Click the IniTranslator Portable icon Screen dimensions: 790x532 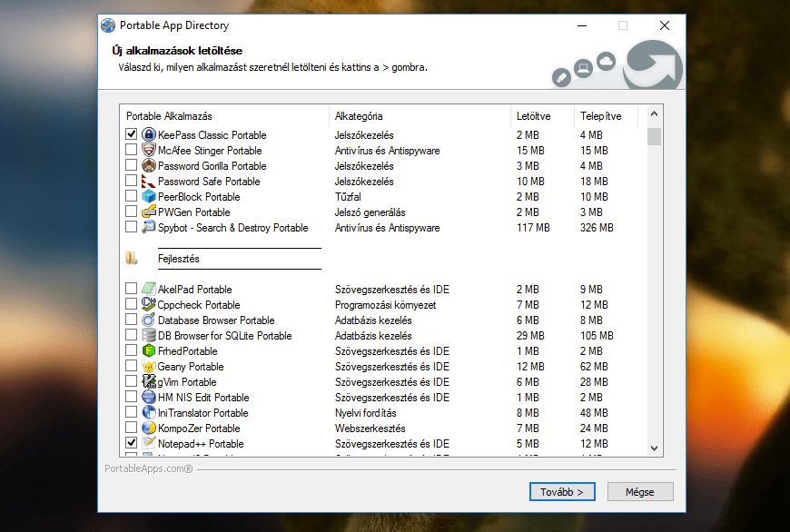[x=149, y=412]
